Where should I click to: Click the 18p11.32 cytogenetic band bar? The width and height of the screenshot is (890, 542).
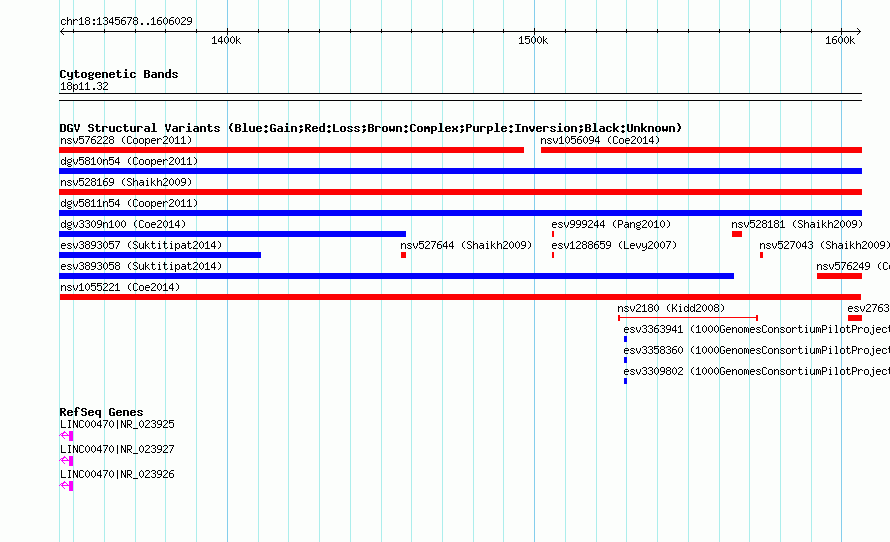(x=461, y=97)
